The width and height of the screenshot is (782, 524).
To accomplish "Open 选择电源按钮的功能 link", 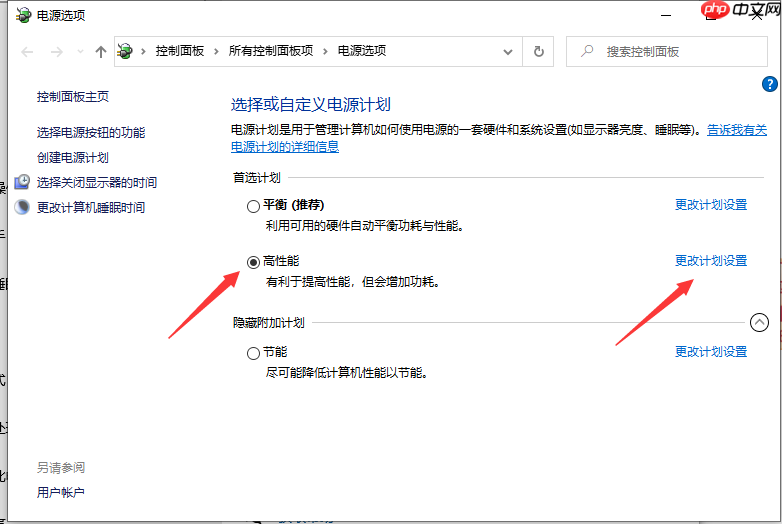I will (x=91, y=133).
